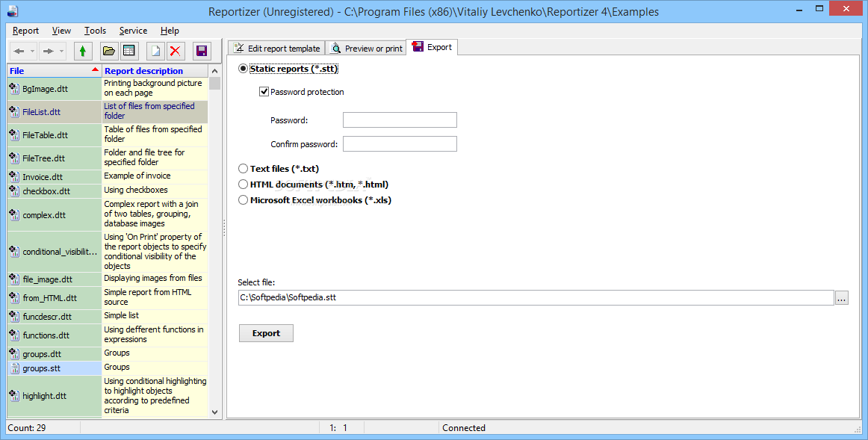Click the FileTree.dtt file icon
The image size is (868, 440).
(x=14, y=158)
